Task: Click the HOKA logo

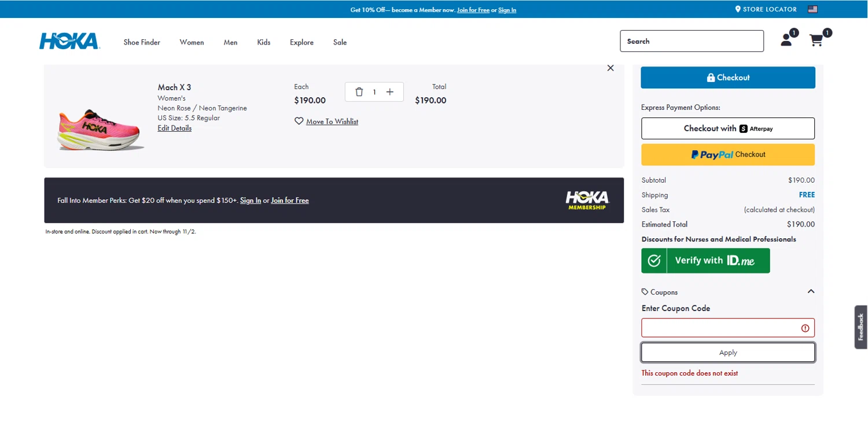Action: [x=69, y=41]
